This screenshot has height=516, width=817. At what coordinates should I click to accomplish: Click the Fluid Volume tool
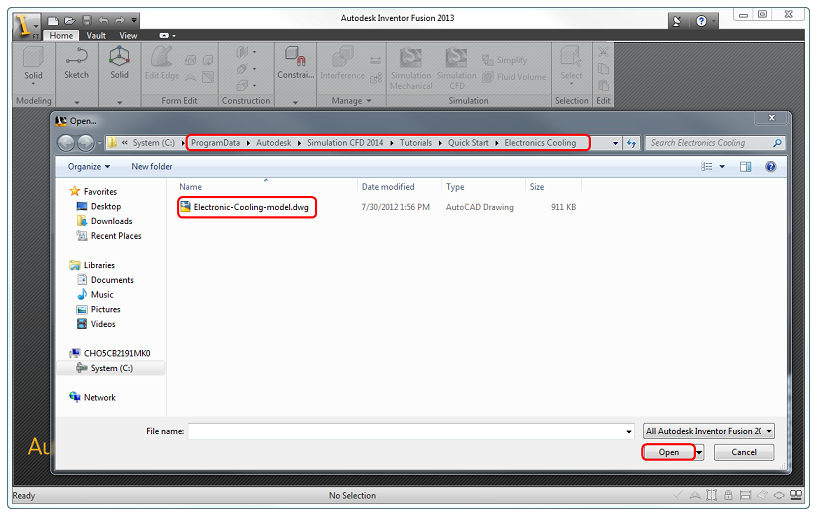point(514,77)
